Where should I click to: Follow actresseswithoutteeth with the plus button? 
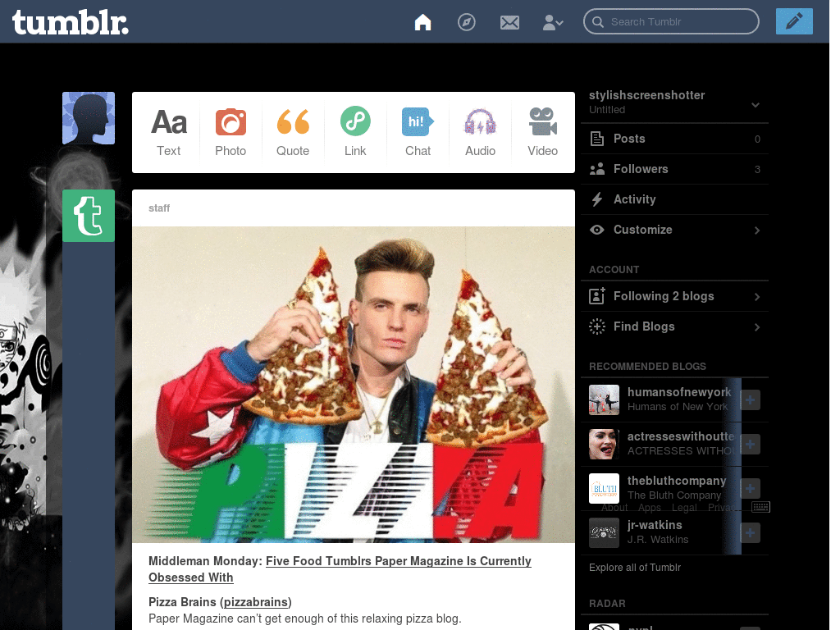[750, 444]
